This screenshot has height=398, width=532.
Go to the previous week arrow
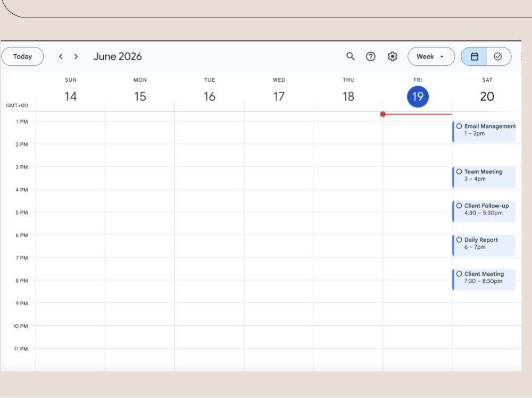coord(61,56)
